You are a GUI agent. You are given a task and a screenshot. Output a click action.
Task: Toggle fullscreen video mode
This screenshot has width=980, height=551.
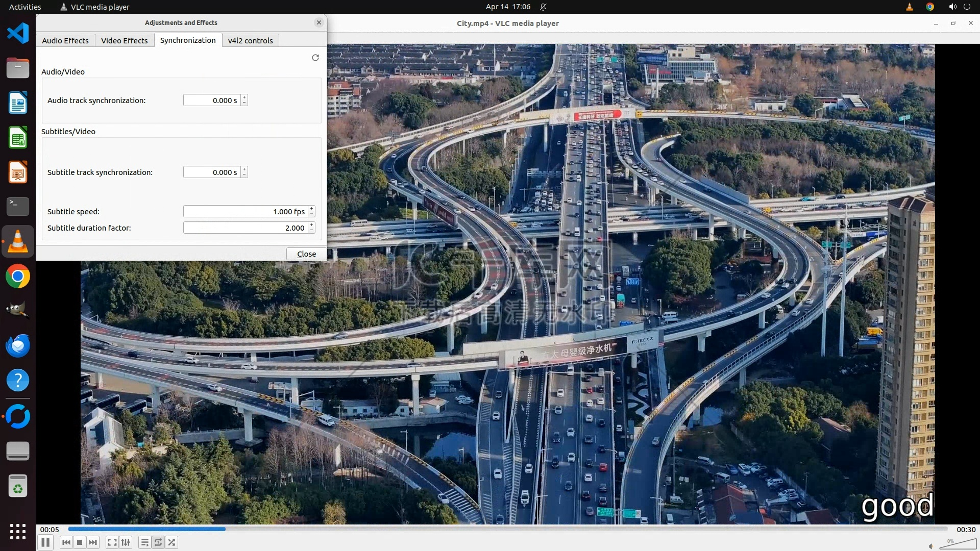[112, 542]
